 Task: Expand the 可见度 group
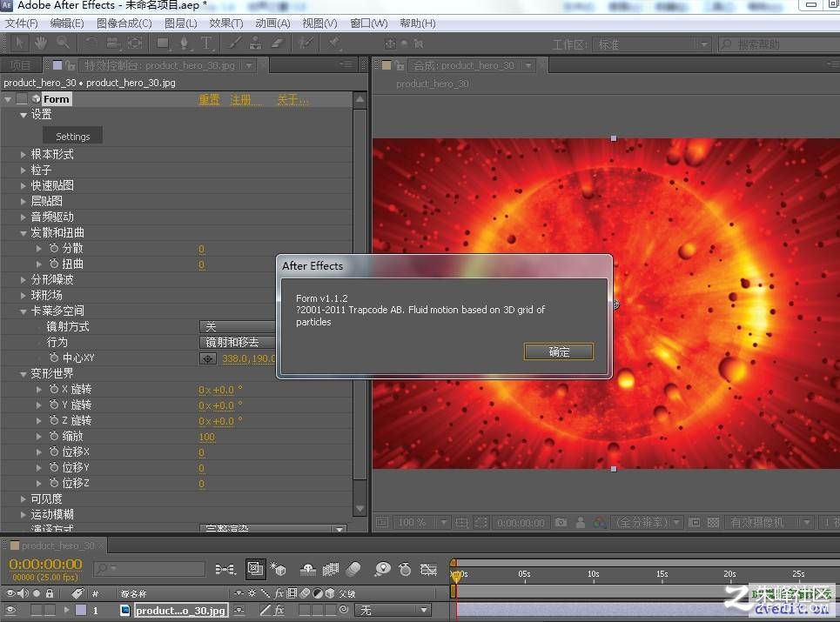point(23,498)
